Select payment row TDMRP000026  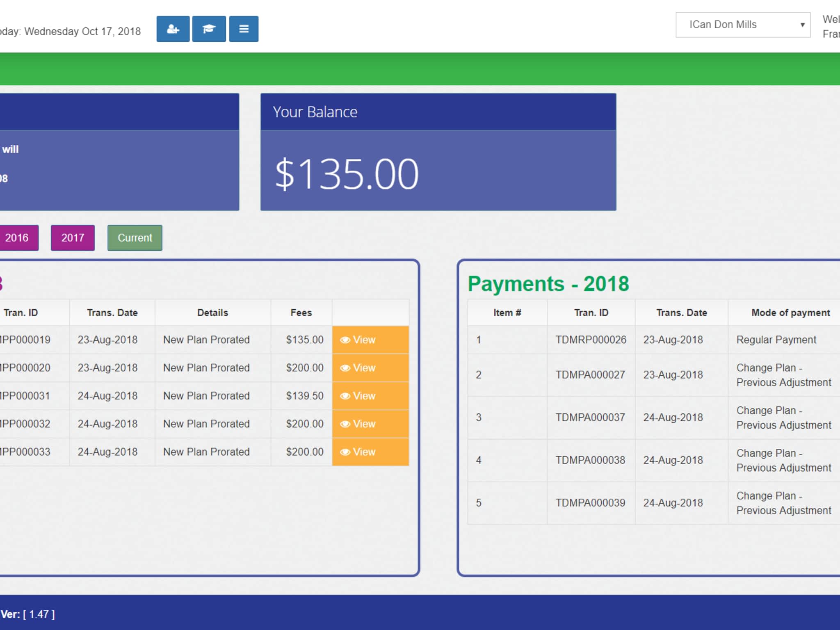(x=591, y=340)
